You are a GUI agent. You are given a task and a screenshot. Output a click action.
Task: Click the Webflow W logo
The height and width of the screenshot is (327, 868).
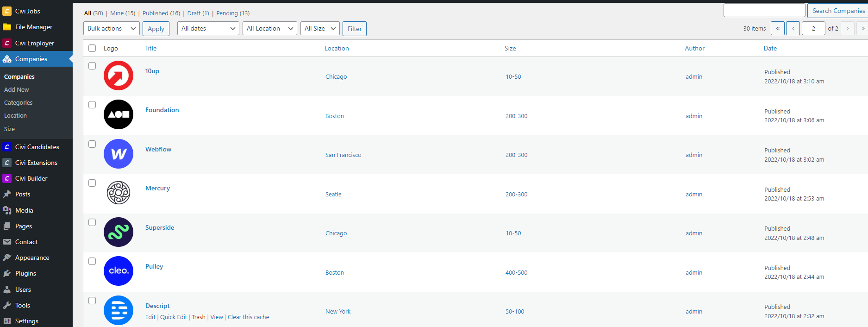pos(119,154)
